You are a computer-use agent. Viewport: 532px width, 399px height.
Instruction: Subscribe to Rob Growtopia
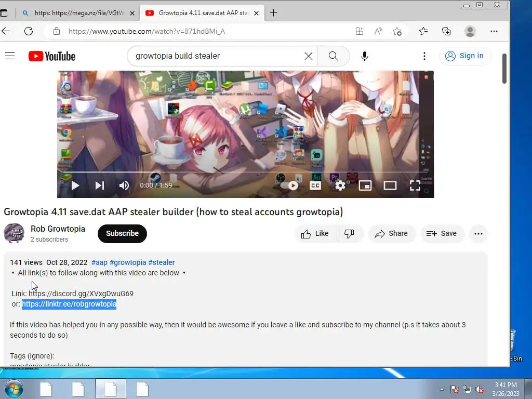click(122, 233)
